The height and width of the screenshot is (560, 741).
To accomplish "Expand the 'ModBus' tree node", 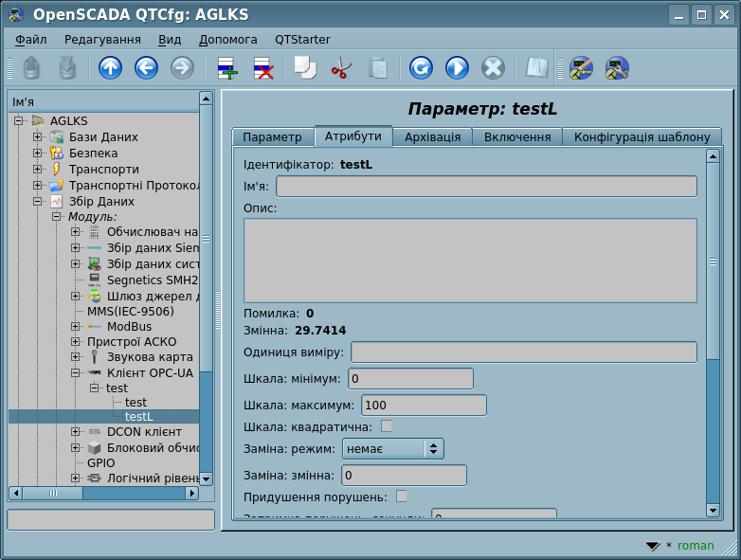I will [x=76, y=327].
